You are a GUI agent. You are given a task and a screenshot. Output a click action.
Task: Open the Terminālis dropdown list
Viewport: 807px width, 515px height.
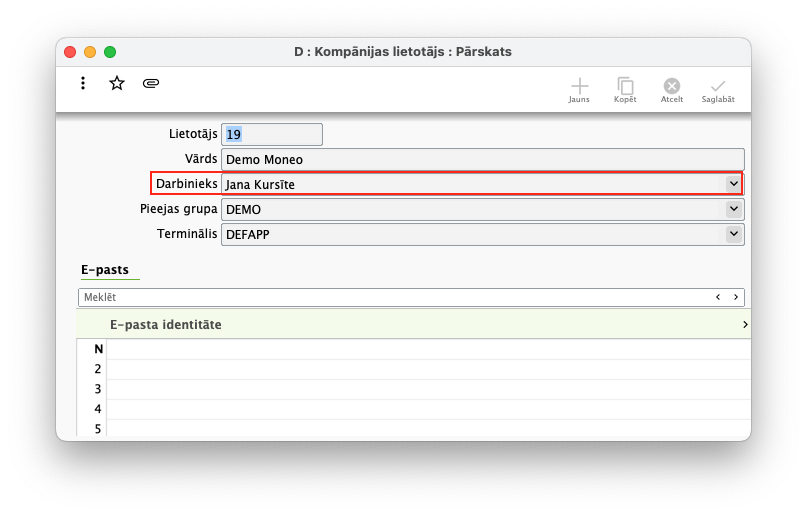click(734, 234)
